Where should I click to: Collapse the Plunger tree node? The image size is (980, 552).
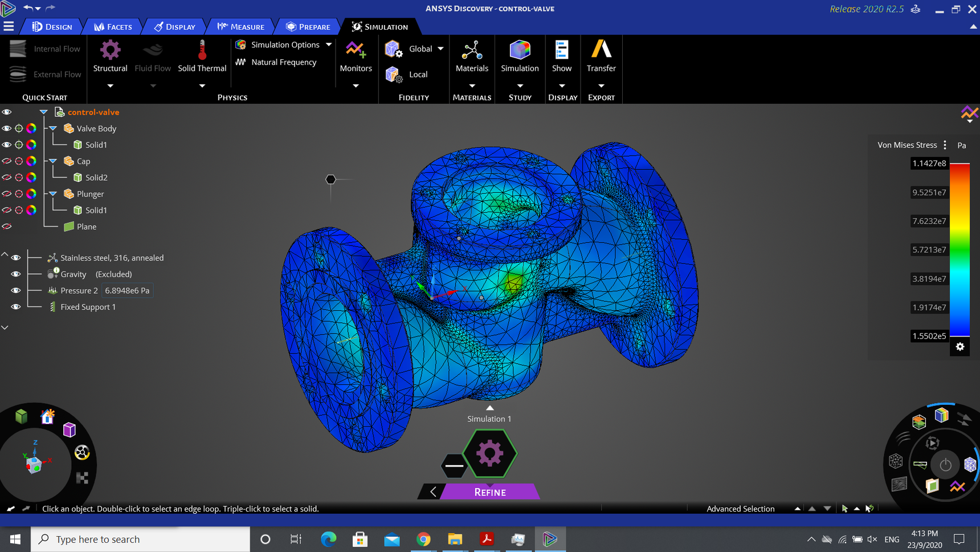(53, 194)
